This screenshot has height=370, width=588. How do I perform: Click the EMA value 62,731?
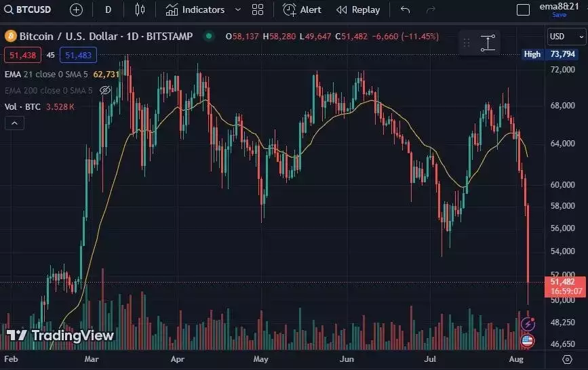click(106, 75)
